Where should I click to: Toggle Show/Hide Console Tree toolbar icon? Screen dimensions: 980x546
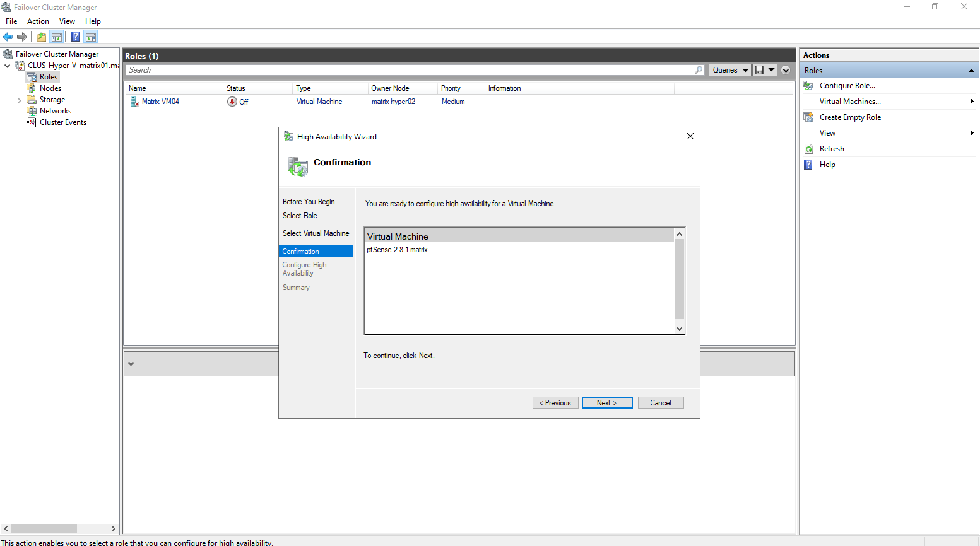coord(57,37)
